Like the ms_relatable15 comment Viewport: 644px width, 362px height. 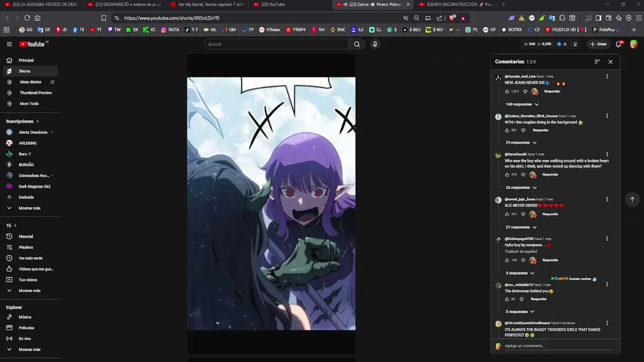click(507, 299)
